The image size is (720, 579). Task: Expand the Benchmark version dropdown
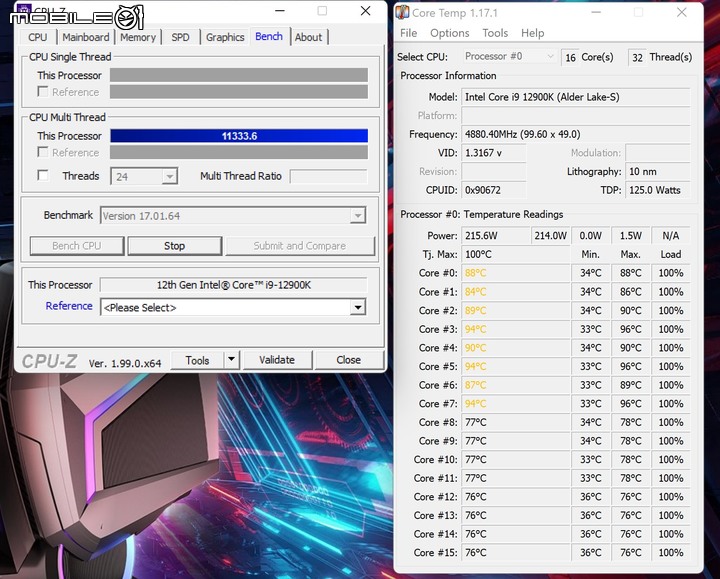[x=357, y=215]
